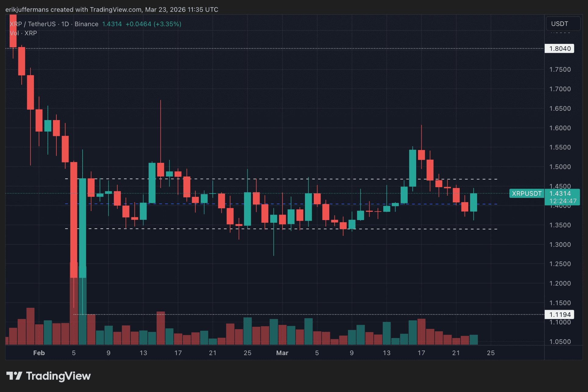Select the Vol · XRP indicator label
Screen dimensions: 588x392
point(23,33)
